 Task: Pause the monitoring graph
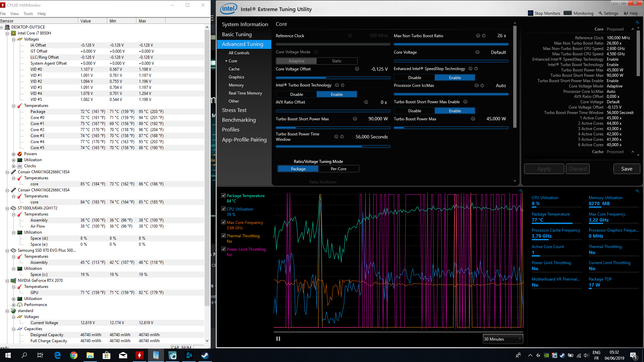click(278, 339)
